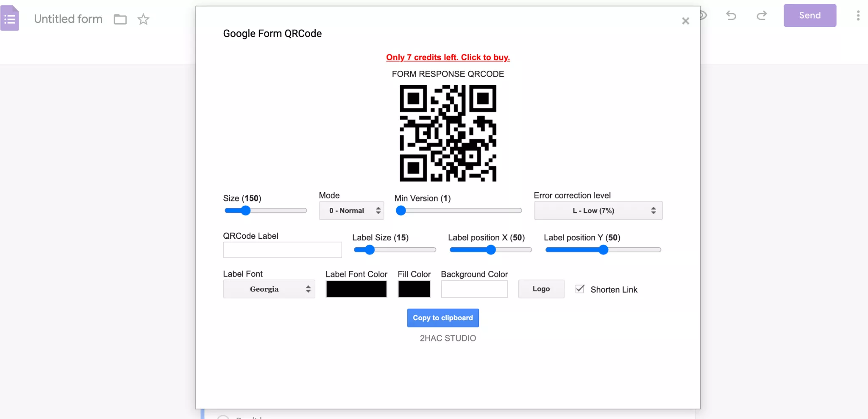Adjust the Size slider
This screenshot has width=868, height=419.
click(x=266, y=210)
